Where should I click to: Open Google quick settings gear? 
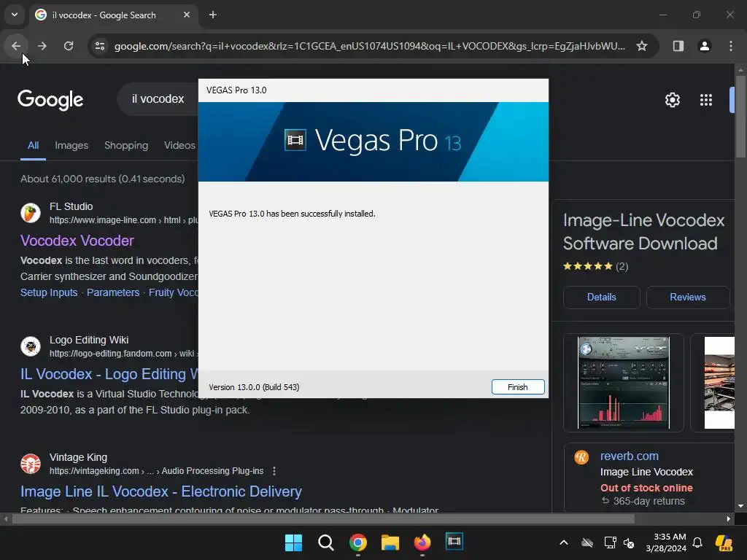pyautogui.click(x=672, y=100)
